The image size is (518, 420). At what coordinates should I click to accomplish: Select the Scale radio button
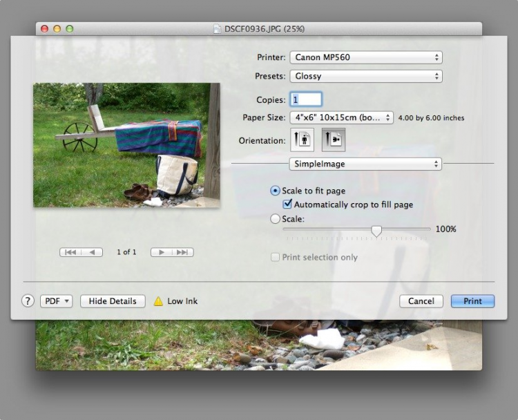click(275, 219)
